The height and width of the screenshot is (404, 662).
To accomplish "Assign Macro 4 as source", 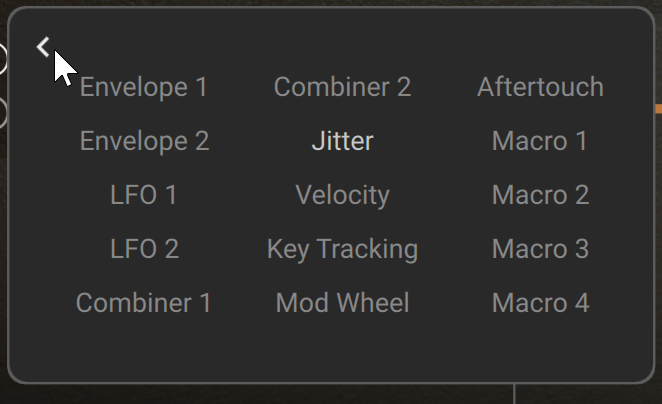I will [x=540, y=303].
